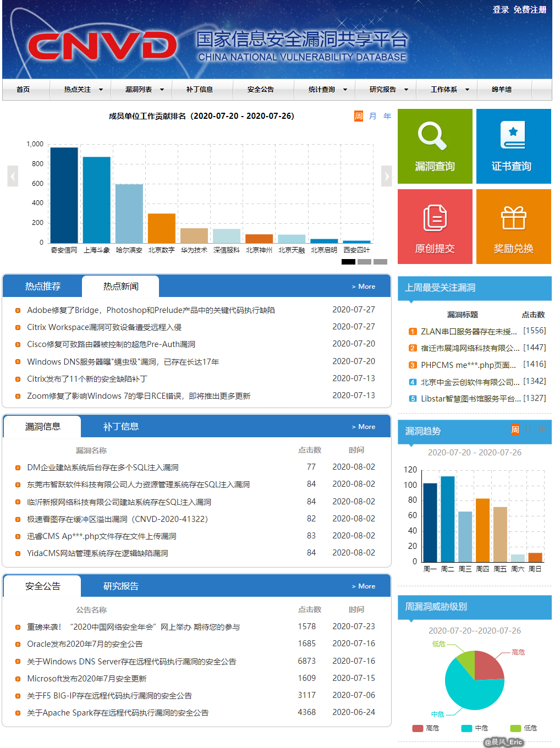Click the 免费注册 link
Screen dimensions: 560x748
(x=530, y=9)
